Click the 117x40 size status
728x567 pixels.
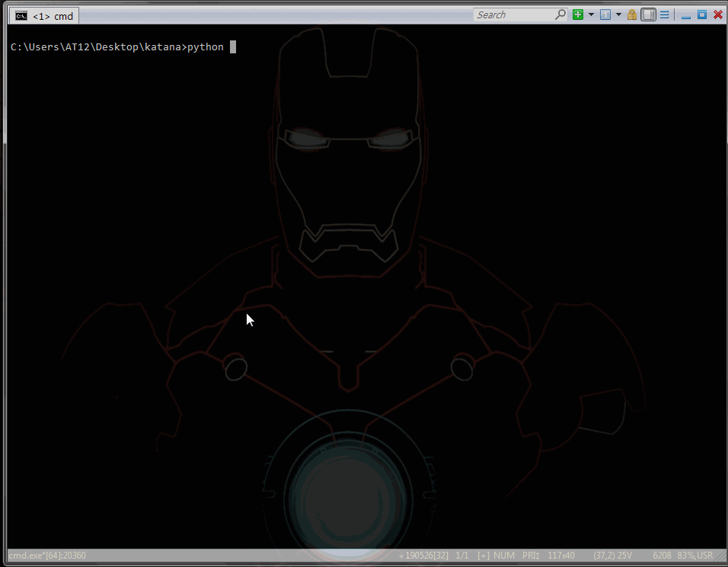click(561, 556)
